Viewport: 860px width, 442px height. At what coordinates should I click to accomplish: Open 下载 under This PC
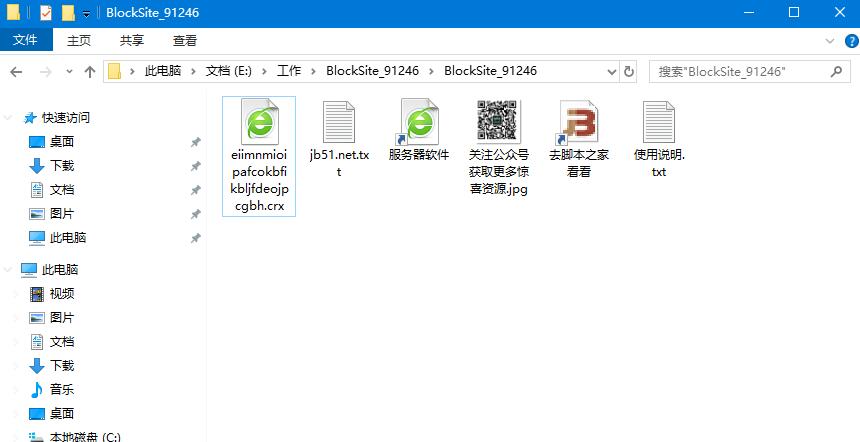pos(61,366)
